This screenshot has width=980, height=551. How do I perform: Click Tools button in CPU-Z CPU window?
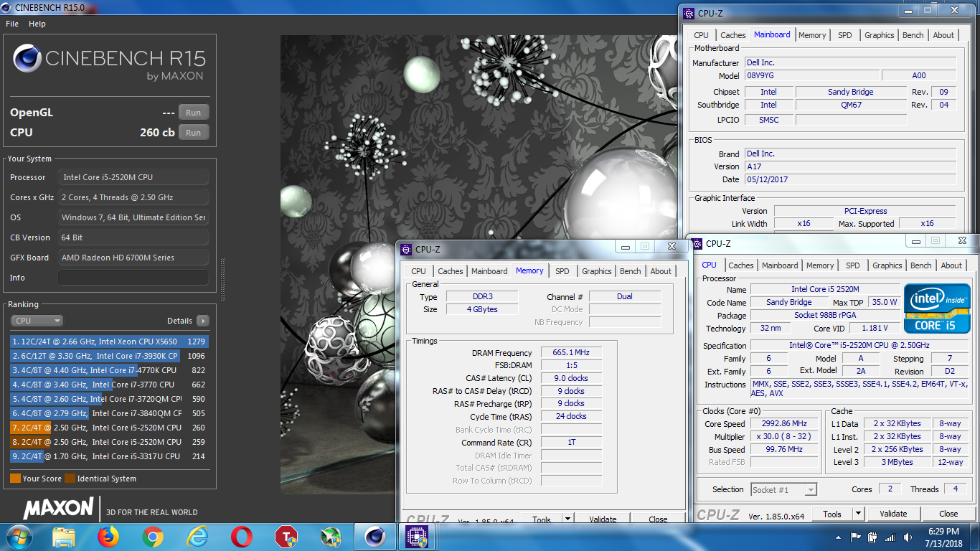pyautogui.click(x=832, y=514)
